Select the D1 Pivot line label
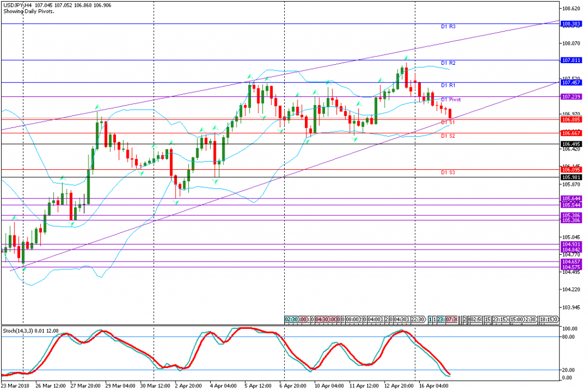This screenshot has height=392, width=588. tap(451, 99)
